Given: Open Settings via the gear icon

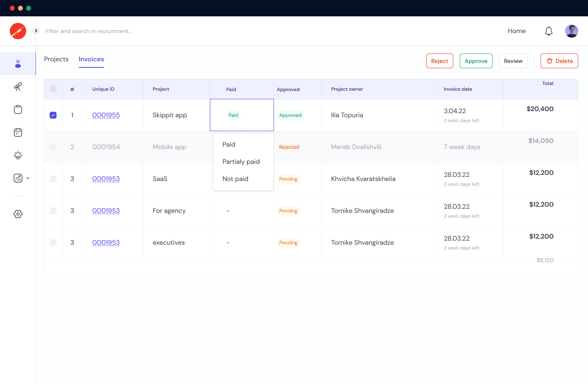Looking at the screenshot, I should coord(18,214).
